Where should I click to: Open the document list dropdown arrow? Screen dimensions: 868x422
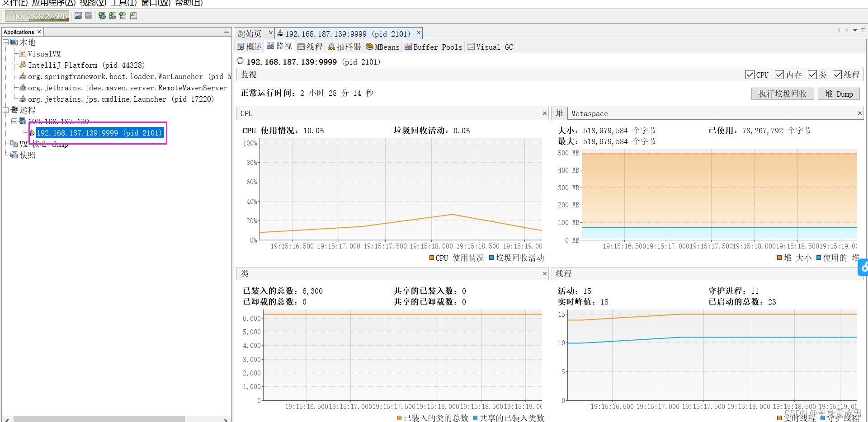855,30
